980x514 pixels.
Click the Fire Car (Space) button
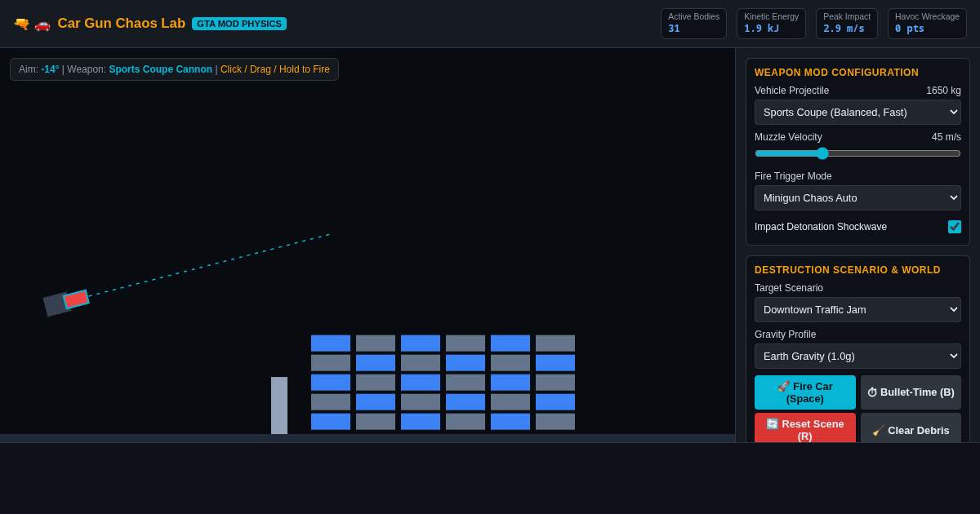coord(805,392)
